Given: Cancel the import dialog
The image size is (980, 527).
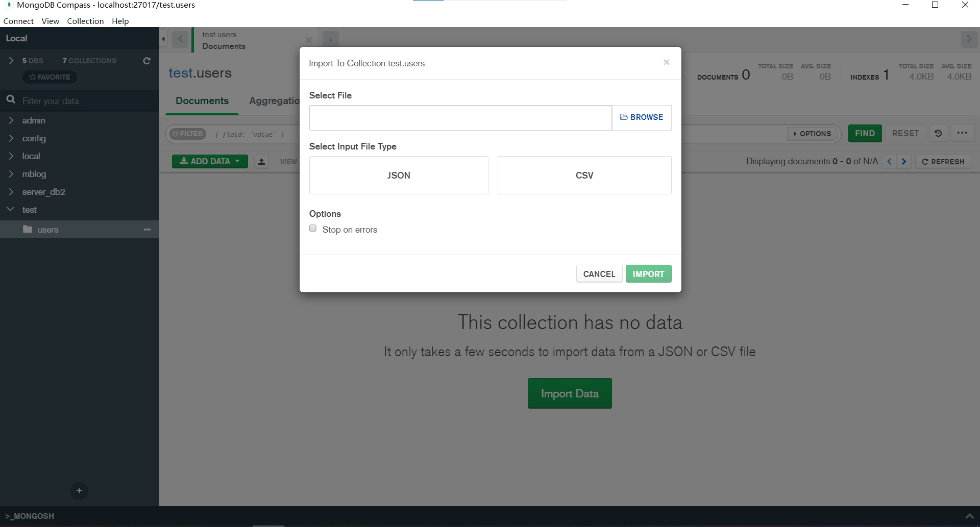Looking at the screenshot, I should (599, 273).
